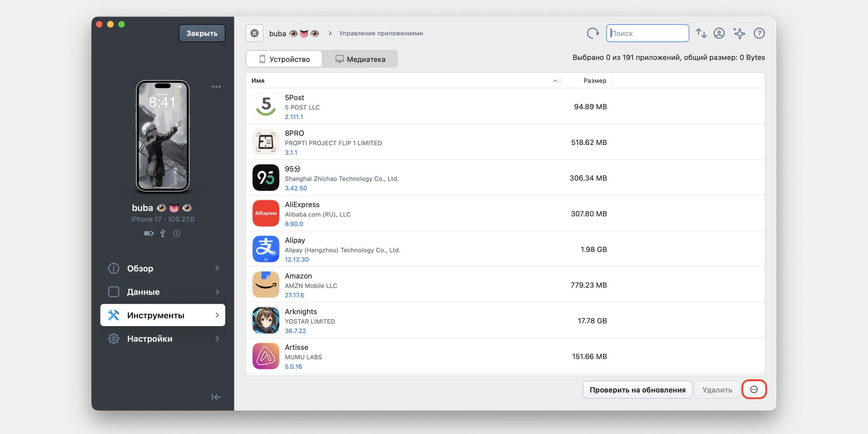Click the Arknights app icon
Viewport: 868px width, 434px height.
(266, 320)
